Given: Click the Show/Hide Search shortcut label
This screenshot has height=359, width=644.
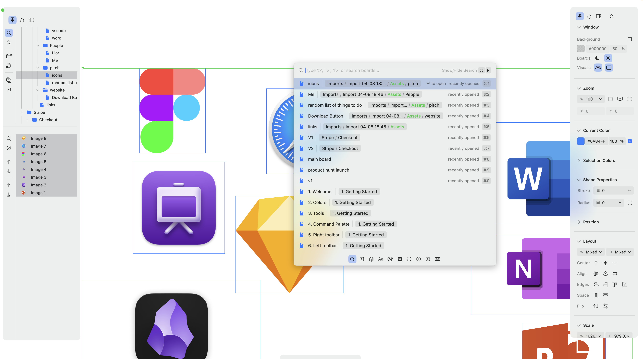Looking at the screenshot, I should (459, 70).
